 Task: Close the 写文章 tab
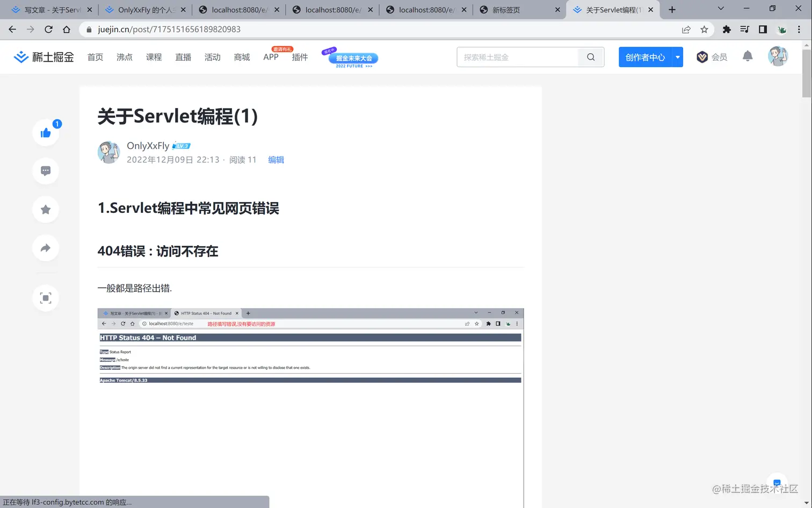click(89, 10)
